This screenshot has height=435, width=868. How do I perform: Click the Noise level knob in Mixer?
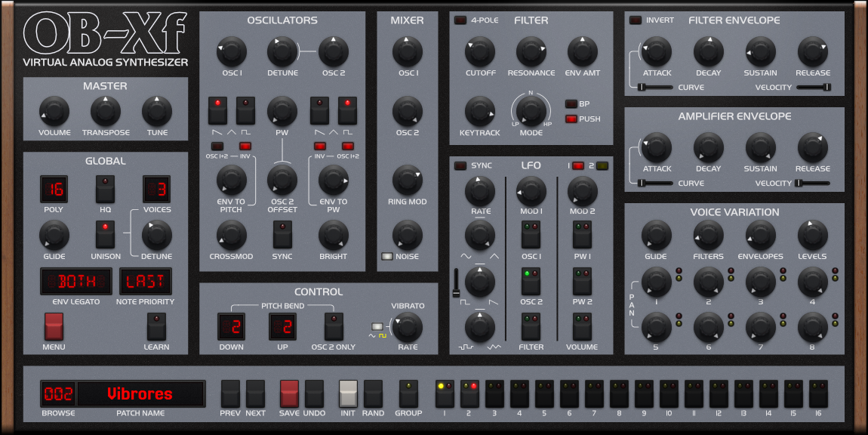[x=408, y=235]
